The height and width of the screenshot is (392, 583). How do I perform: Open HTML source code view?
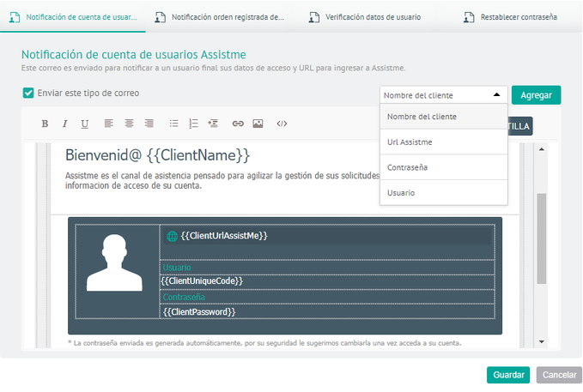pos(282,124)
